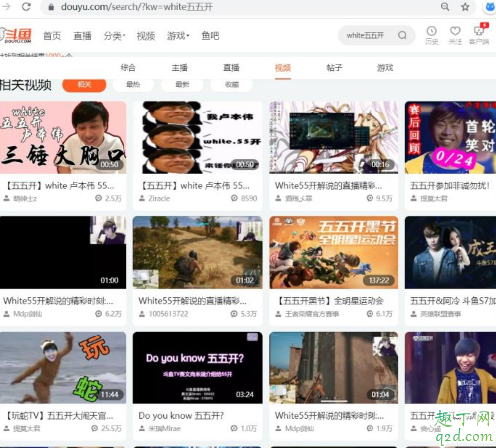Select the 最新 sort filter
The width and height of the screenshot is (496, 448).
click(x=182, y=85)
